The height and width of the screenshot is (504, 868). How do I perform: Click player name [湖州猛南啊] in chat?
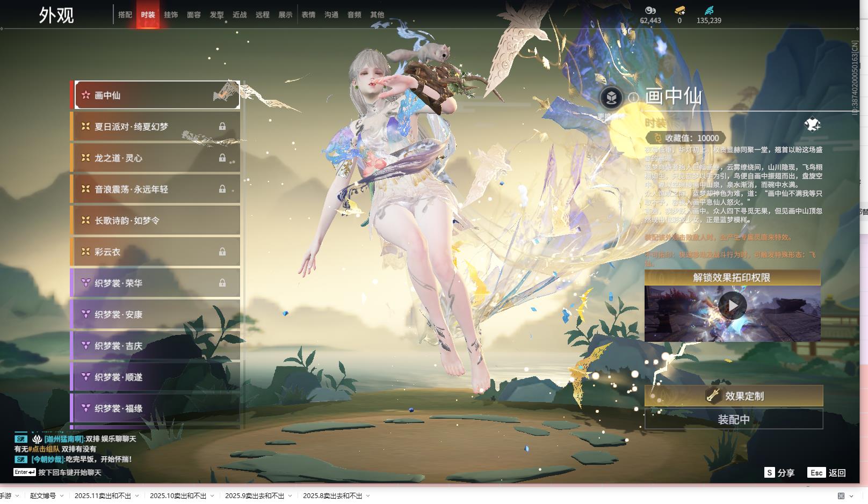64,439
